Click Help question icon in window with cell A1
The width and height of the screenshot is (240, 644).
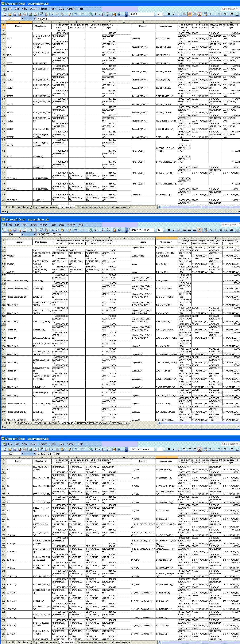pyautogui.click(x=119, y=14)
